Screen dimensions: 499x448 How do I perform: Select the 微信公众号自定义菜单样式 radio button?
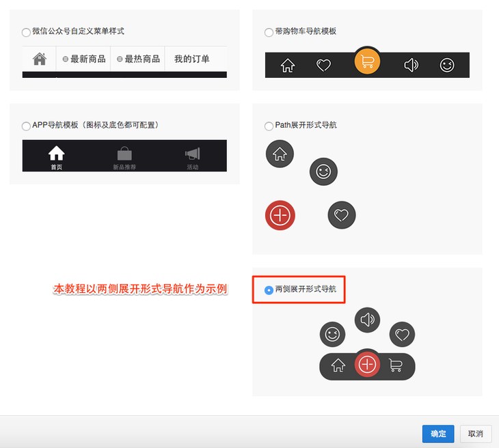[x=26, y=32]
